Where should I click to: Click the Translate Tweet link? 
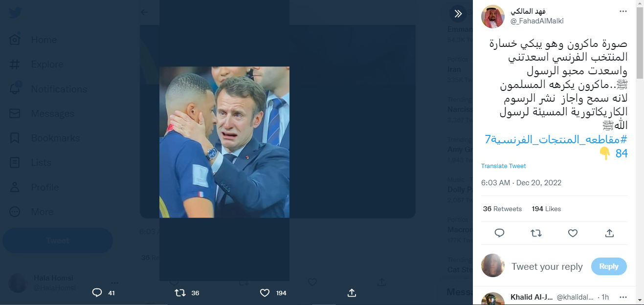[x=503, y=166]
